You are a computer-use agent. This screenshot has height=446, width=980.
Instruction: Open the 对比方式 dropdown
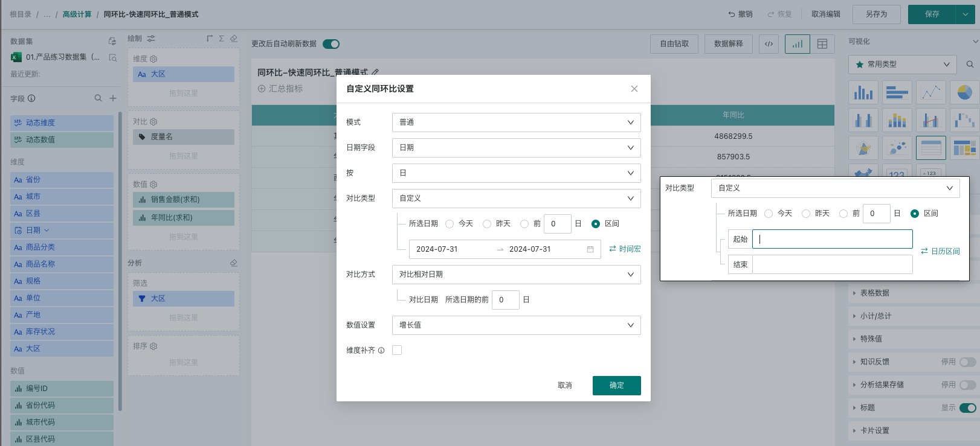point(516,275)
